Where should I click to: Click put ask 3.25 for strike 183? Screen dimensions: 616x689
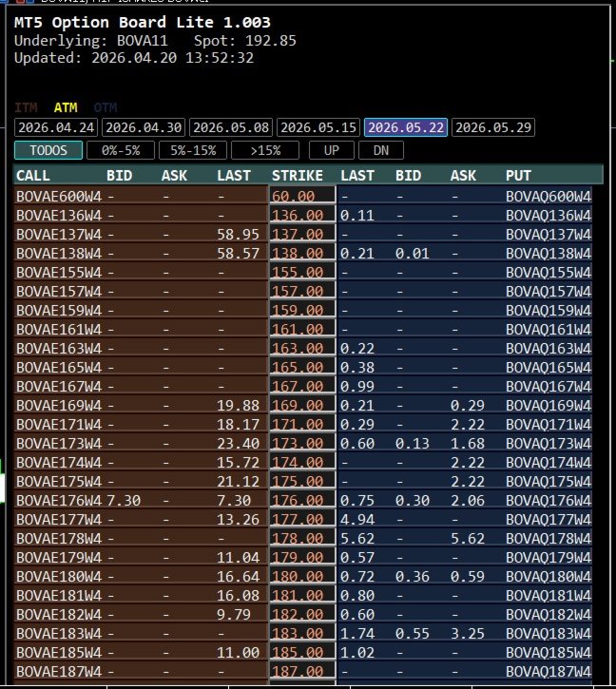click(468, 633)
